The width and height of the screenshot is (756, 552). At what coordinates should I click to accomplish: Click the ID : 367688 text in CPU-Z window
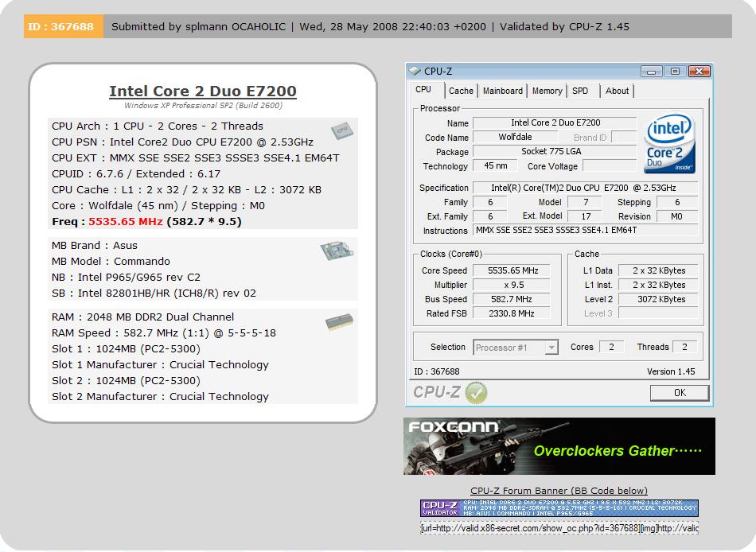pyautogui.click(x=437, y=371)
